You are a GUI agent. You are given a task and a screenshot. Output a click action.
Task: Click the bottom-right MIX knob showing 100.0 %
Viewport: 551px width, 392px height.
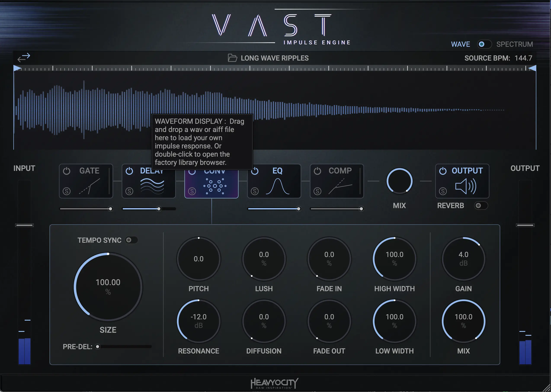click(x=463, y=321)
